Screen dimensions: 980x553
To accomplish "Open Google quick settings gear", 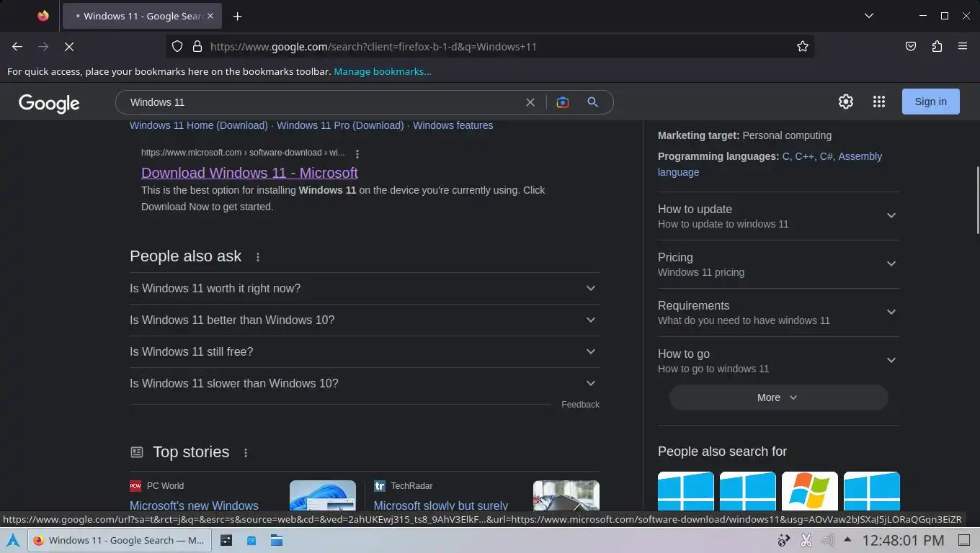I will [846, 102].
